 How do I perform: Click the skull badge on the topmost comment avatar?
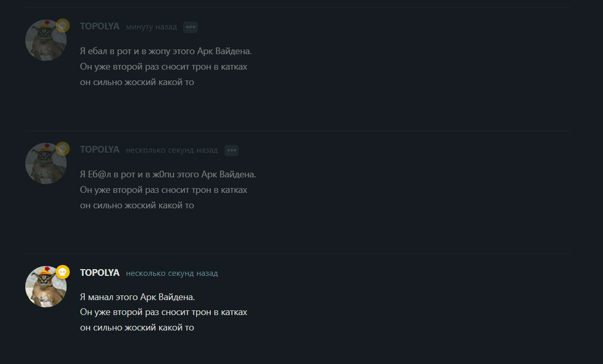(x=62, y=26)
